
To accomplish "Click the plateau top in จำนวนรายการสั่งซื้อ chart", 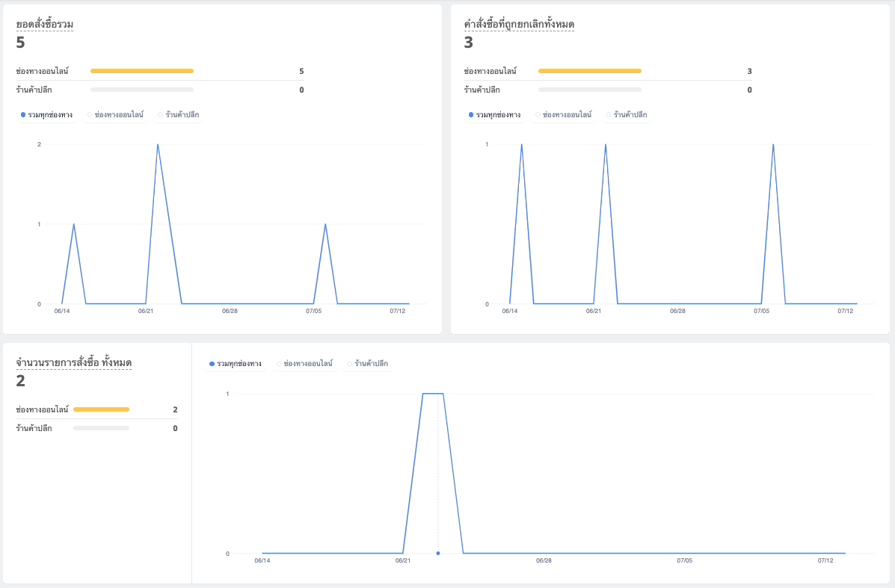I will (433, 394).
